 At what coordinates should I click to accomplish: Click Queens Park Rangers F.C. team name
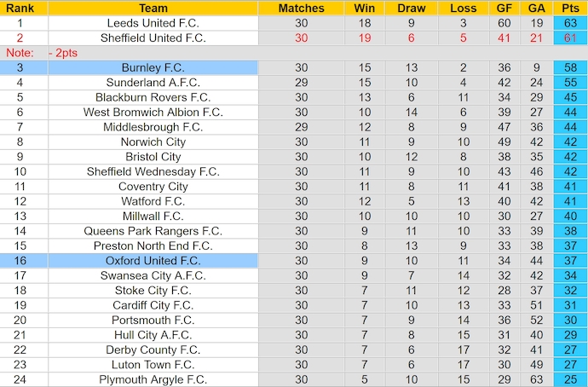pos(153,231)
